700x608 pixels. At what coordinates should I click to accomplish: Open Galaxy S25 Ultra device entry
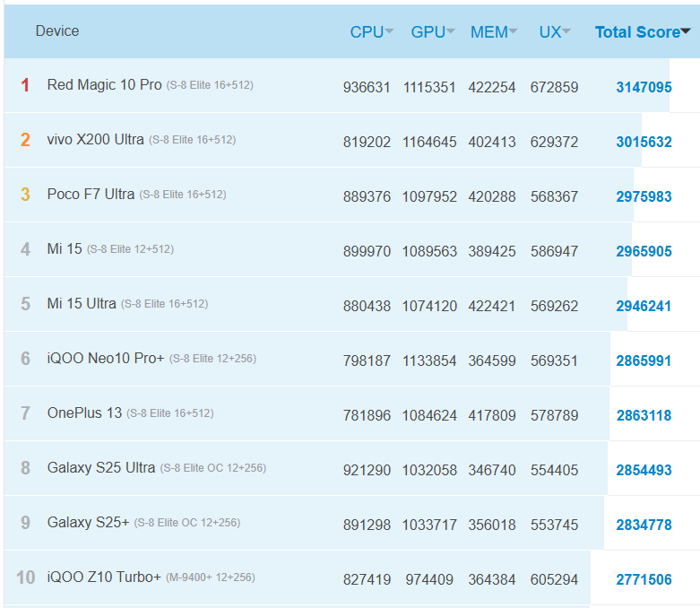tap(101, 468)
